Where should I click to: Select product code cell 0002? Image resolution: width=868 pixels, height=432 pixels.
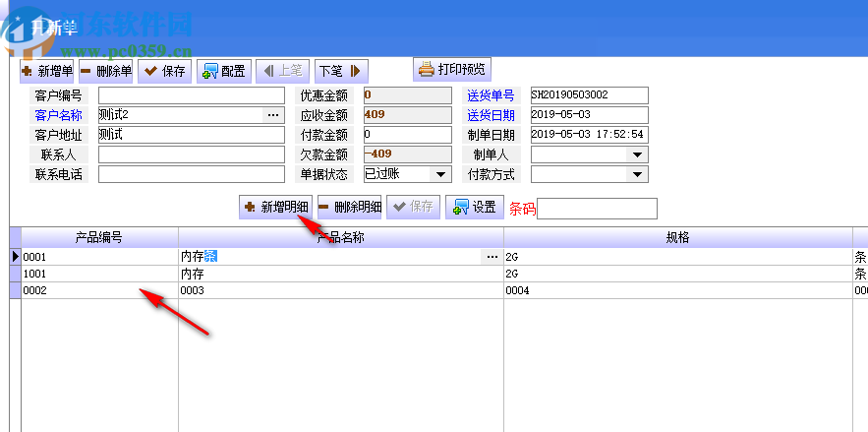pyautogui.click(x=99, y=290)
